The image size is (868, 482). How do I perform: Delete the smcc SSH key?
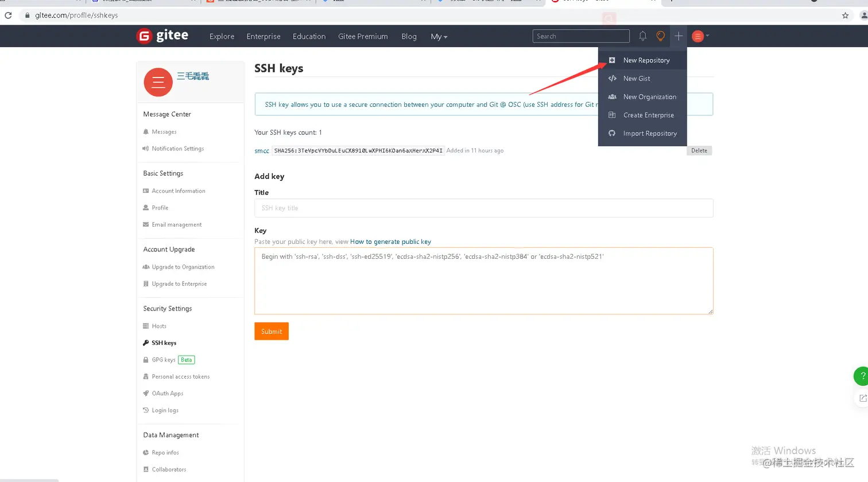pyautogui.click(x=699, y=150)
